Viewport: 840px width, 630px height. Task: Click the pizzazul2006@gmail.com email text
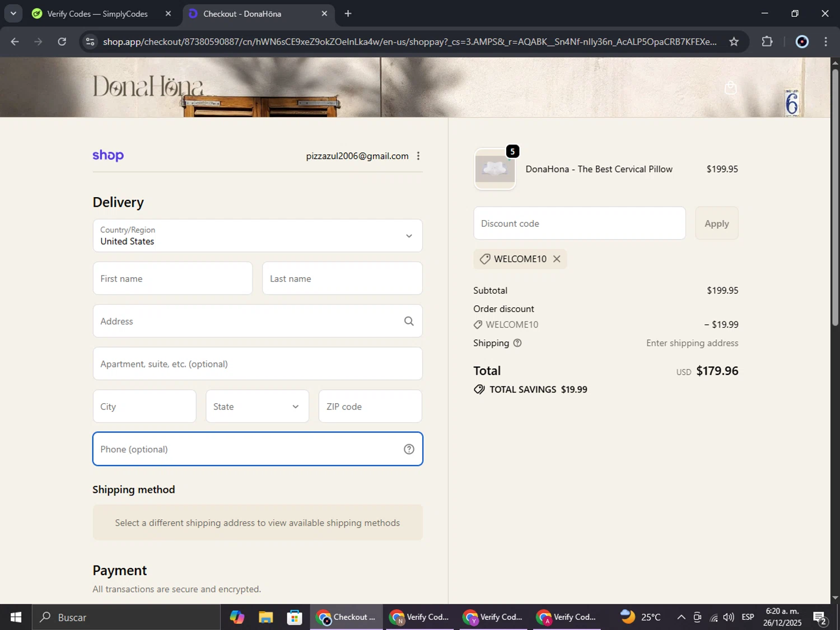click(x=357, y=156)
